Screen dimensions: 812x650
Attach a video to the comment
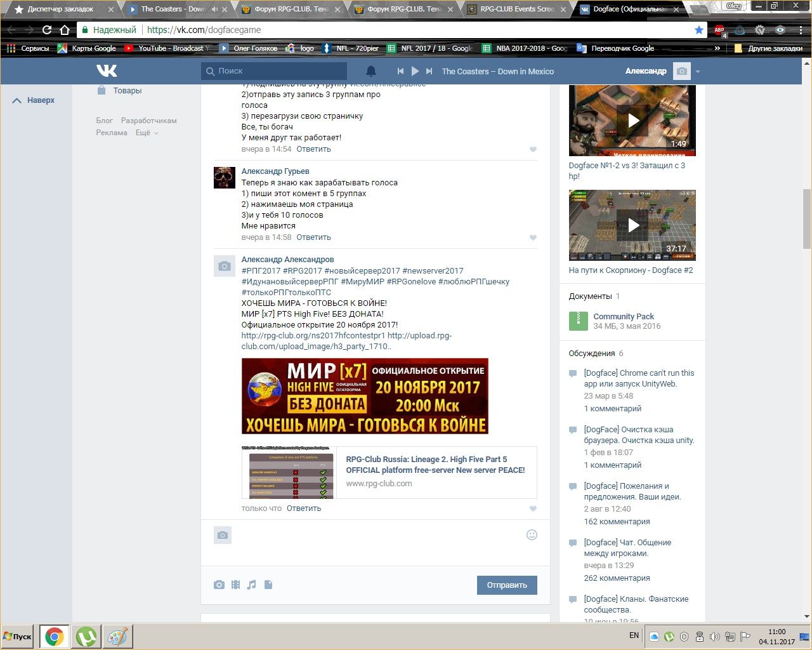[x=235, y=585]
